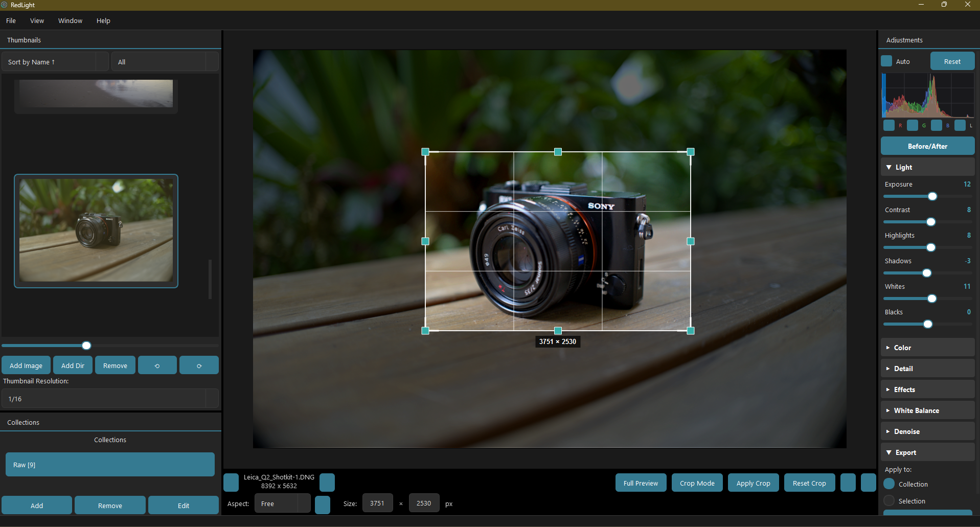Toggle the Auto adjustments checkbox
Screen dimensions: 980x527
click(x=887, y=61)
